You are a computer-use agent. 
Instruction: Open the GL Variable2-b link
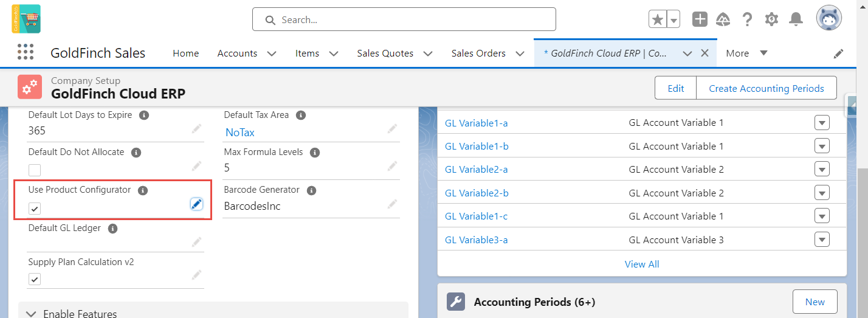[x=477, y=193]
